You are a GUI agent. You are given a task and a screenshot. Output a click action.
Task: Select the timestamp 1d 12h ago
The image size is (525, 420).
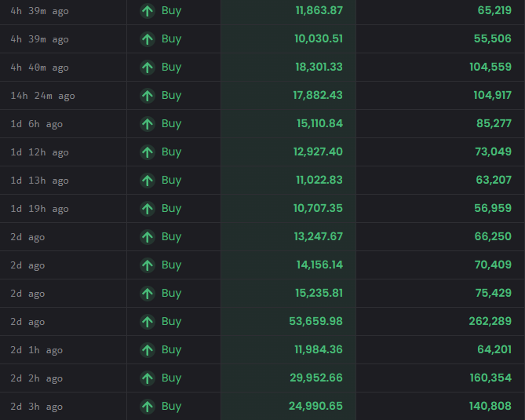tap(39, 152)
